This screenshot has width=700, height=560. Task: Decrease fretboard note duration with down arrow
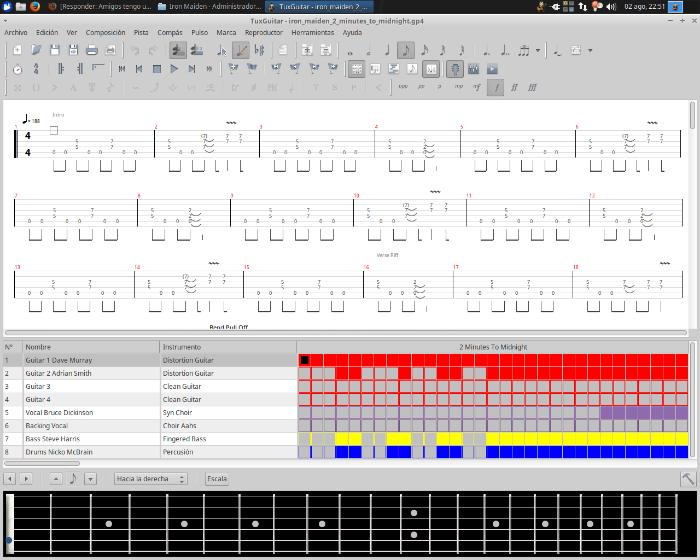pyautogui.click(x=90, y=479)
